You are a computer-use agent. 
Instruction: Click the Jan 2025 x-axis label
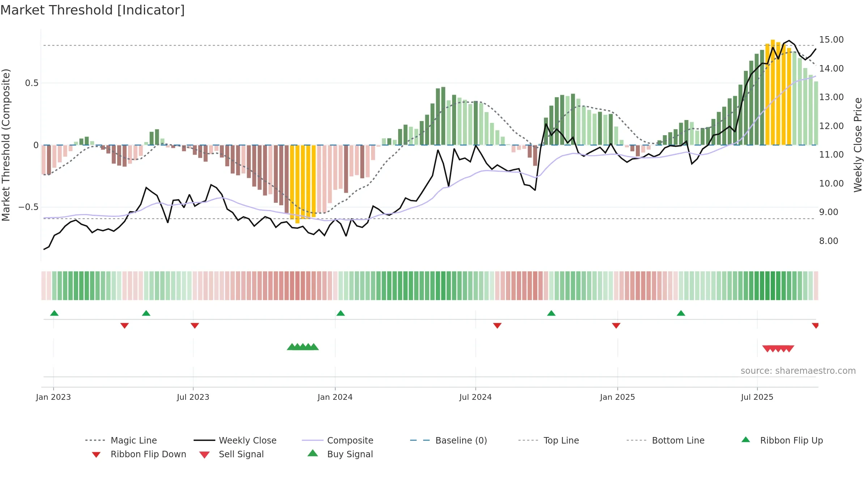click(618, 397)
